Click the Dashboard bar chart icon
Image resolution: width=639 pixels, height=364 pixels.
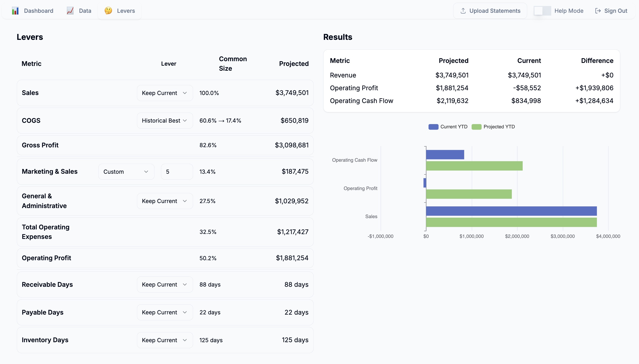(x=15, y=11)
